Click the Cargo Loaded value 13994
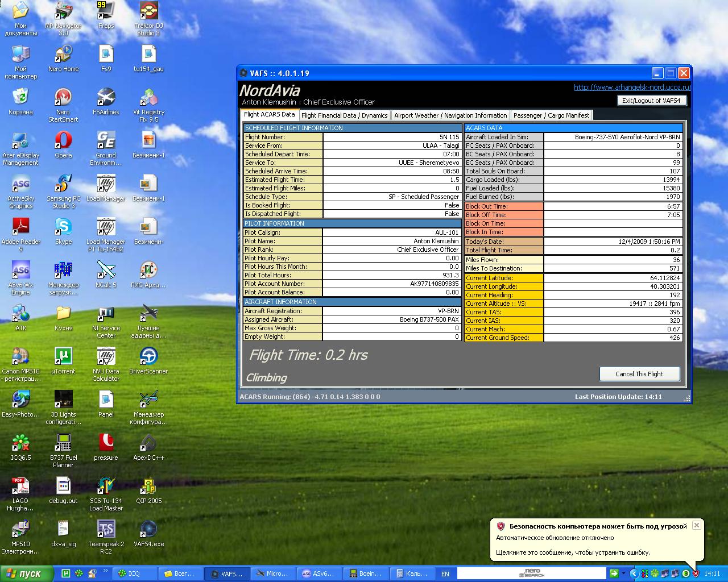Viewport: 728px width, 582px height. 613,180
